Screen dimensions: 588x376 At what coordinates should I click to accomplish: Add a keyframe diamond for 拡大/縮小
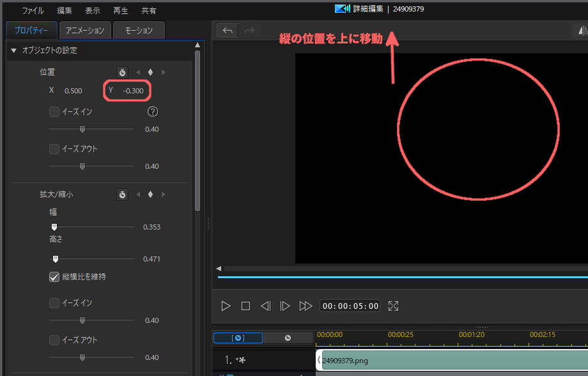click(x=150, y=194)
